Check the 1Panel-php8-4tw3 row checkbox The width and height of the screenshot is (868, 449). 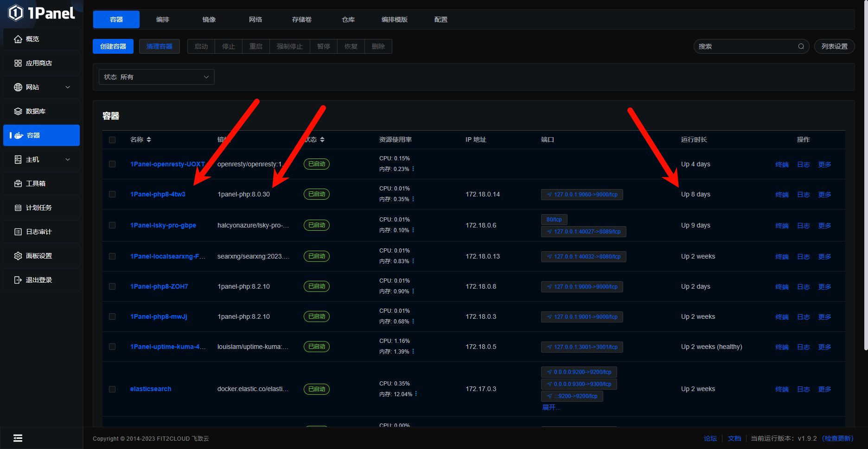(x=112, y=194)
